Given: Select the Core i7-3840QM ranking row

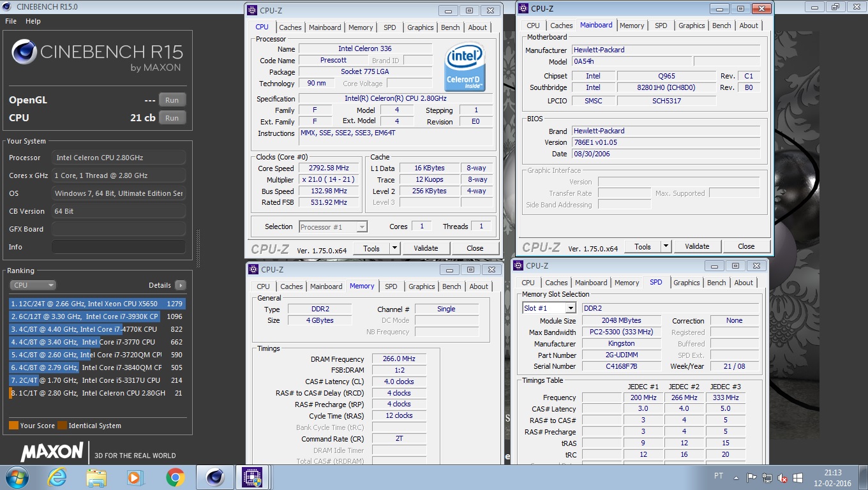Looking at the screenshot, I should [x=97, y=367].
